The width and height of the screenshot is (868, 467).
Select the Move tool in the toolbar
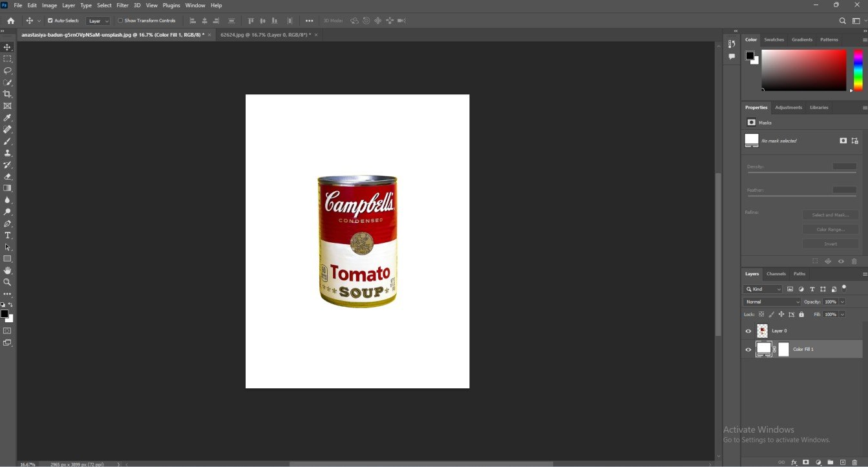[x=8, y=47]
